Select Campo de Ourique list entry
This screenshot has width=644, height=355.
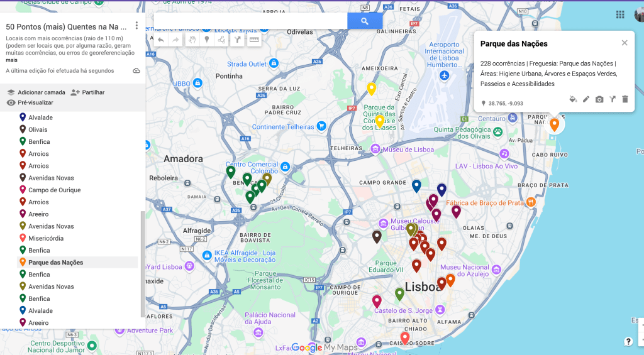tap(54, 190)
